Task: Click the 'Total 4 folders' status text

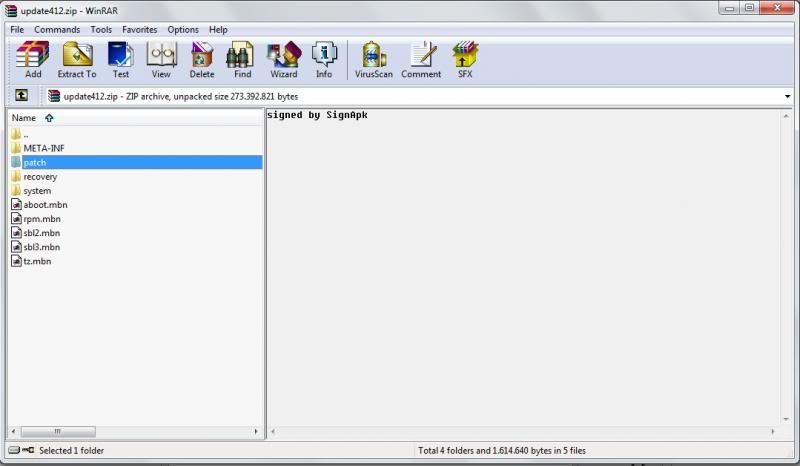Action: pyautogui.click(x=502, y=450)
